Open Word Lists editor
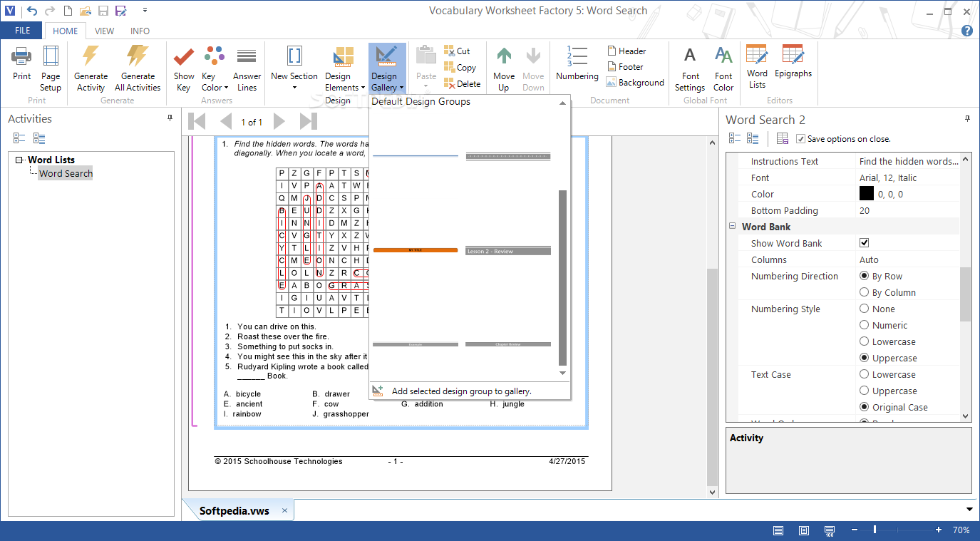The width and height of the screenshot is (980, 541). point(757,66)
